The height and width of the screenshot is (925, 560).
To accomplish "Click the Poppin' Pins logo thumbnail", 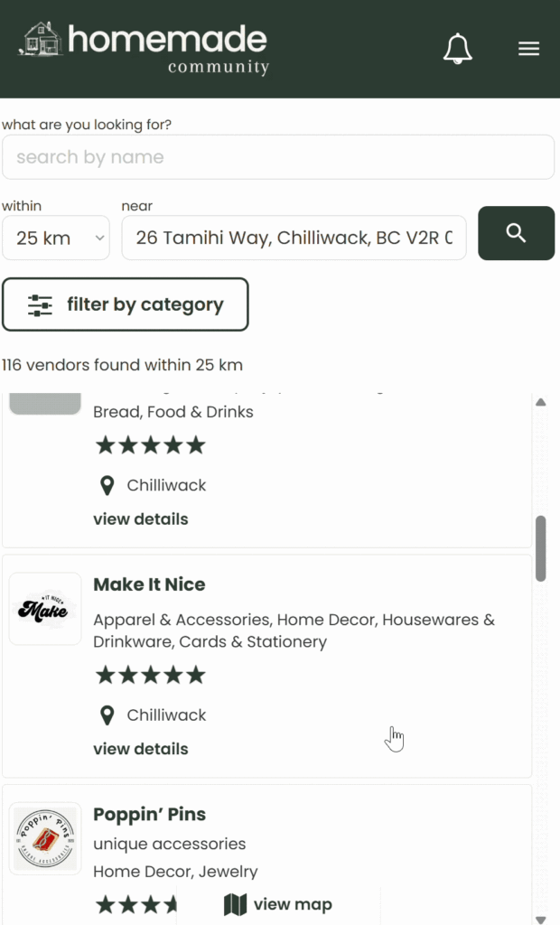I will coord(45,838).
